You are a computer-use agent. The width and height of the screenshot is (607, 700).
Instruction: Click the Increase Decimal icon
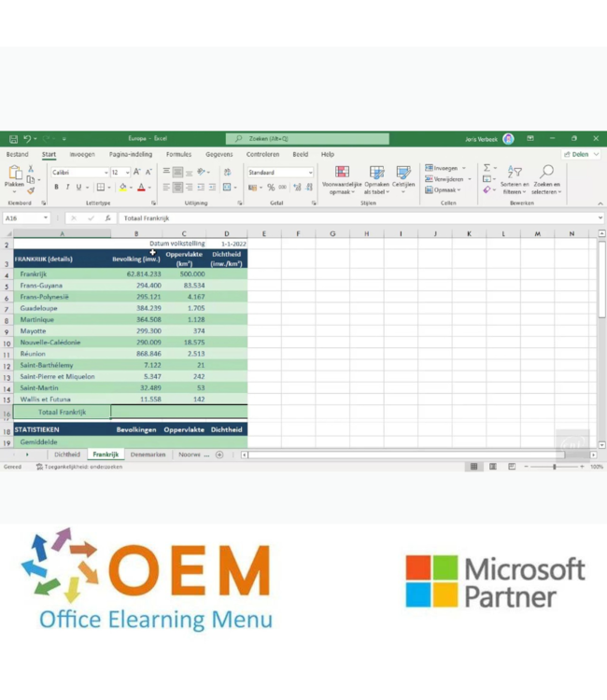click(x=297, y=188)
